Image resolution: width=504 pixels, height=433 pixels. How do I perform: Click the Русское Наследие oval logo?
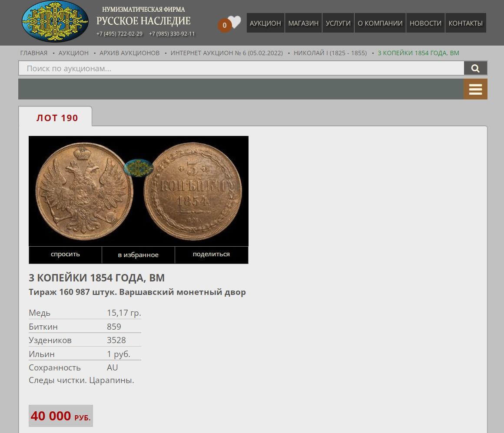pyautogui.click(x=55, y=22)
